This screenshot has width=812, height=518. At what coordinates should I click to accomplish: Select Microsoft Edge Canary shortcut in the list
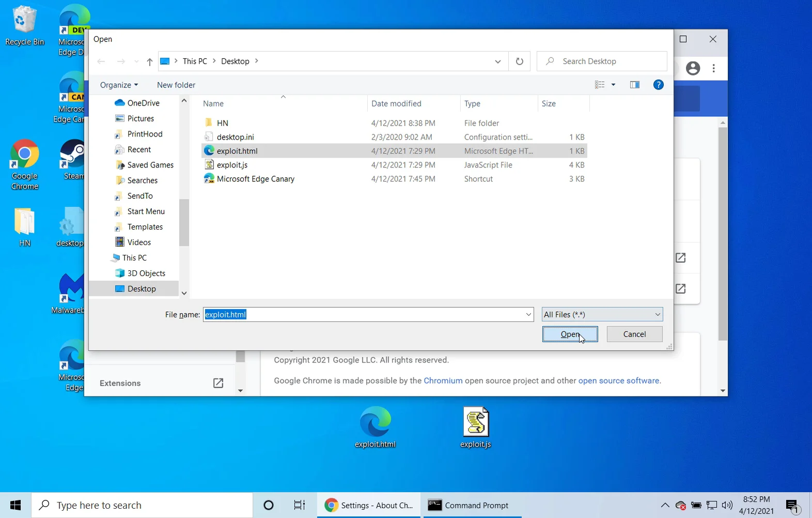(x=395, y=179)
